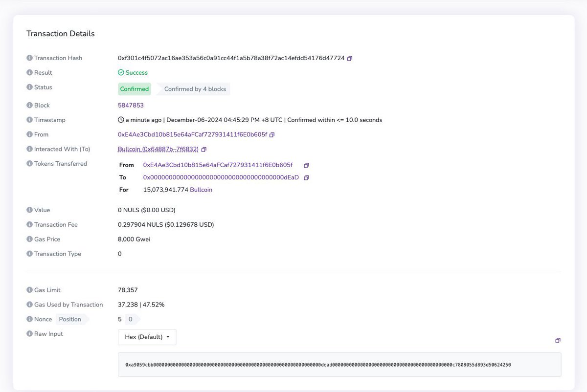Click the 8,000 Gwei gas price value
Image resolution: width=587 pixels, height=392 pixels.
[x=134, y=240]
